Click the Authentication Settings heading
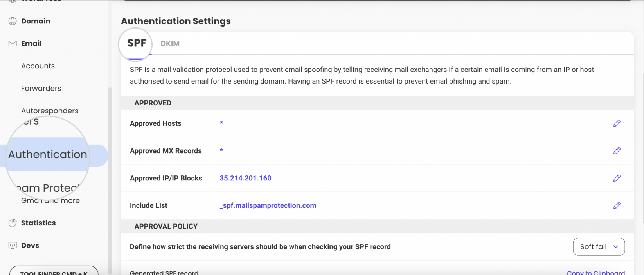644x275 pixels. (x=176, y=21)
